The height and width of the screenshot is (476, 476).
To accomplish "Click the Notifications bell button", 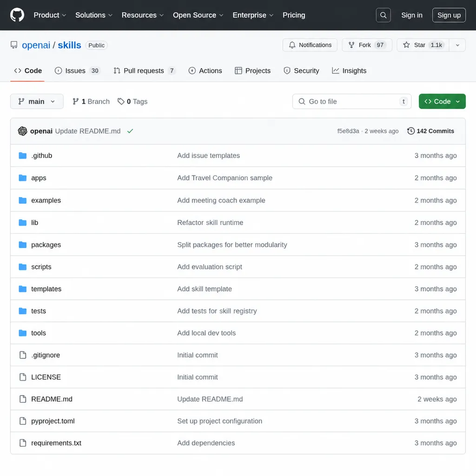I will point(310,45).
